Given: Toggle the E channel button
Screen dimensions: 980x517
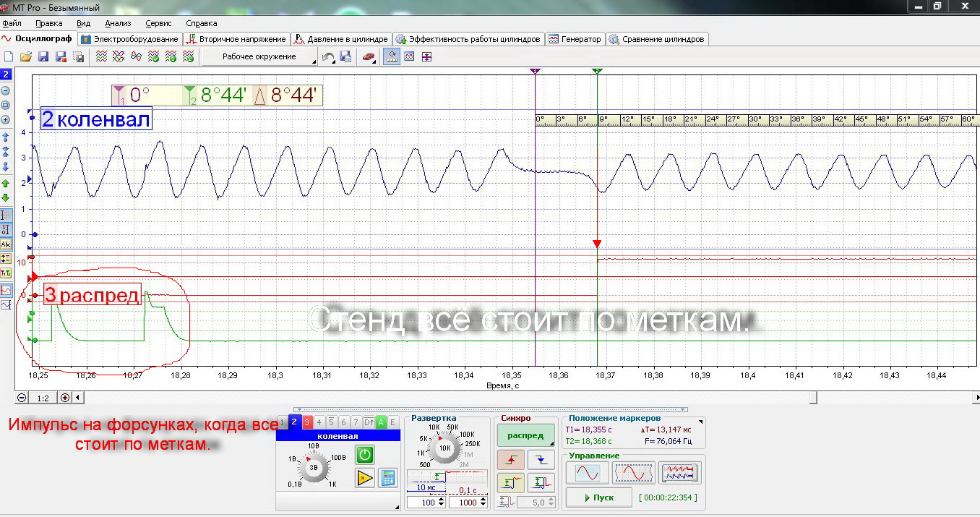Looking at the screenshot, I should (393, 422).
